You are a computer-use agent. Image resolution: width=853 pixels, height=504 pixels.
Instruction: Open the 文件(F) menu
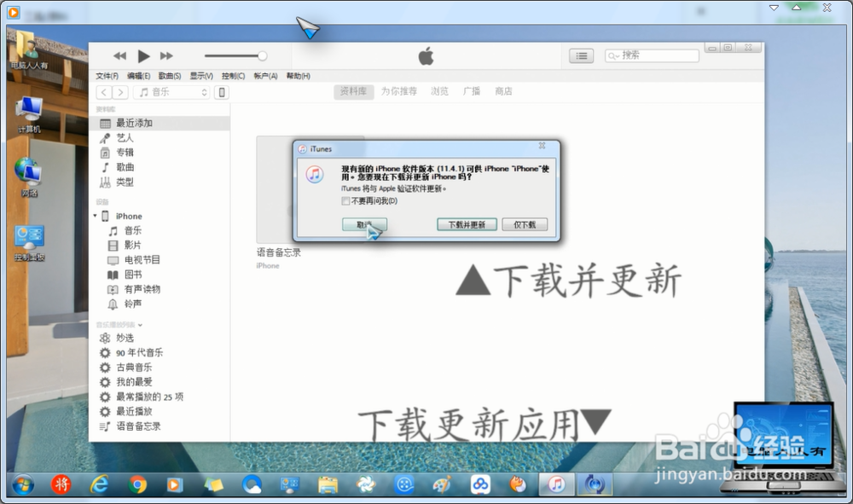[107, 76]
